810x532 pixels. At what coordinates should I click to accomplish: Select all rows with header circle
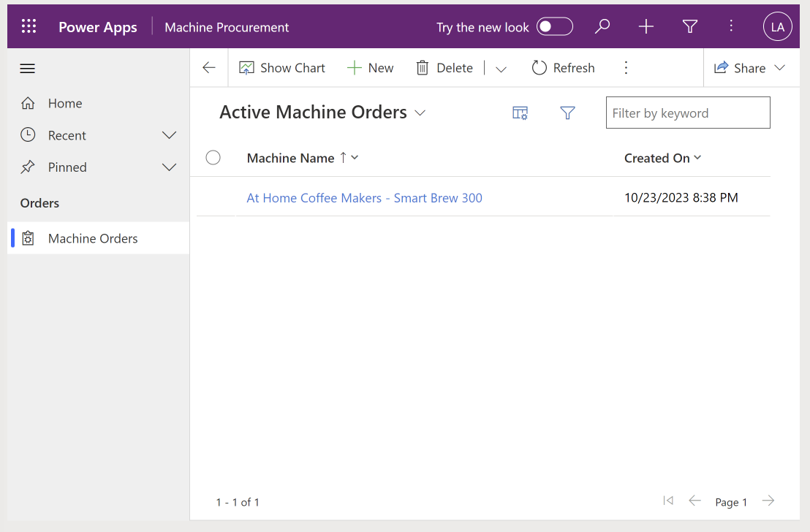pyautogui.click(x=213, y=158)
